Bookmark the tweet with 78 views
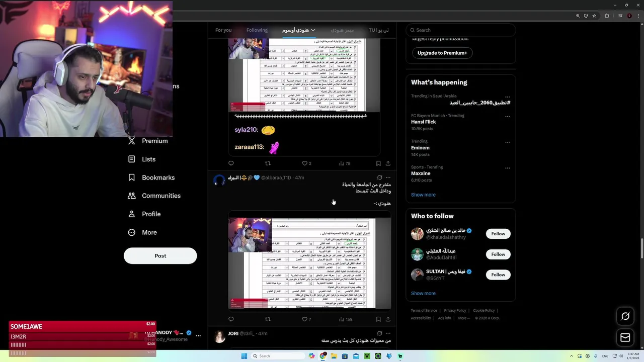The image size is (644, 362). pyautogui.click(x=378, y=163)
